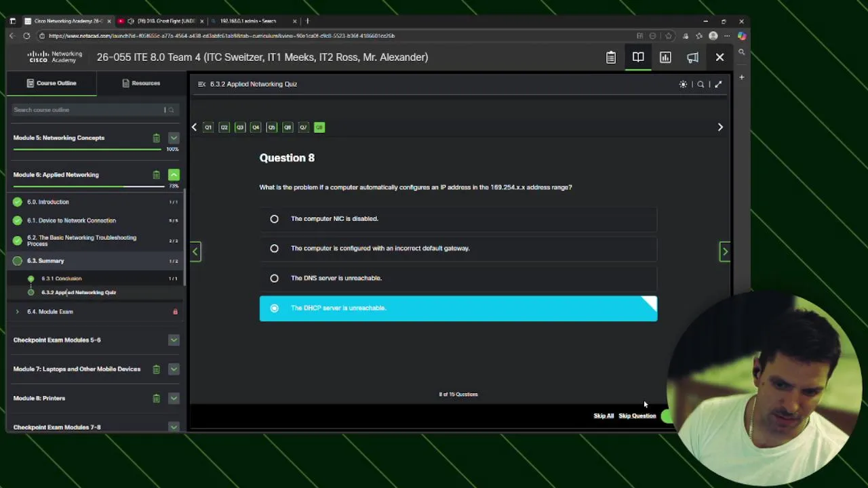Open 6.1. Device to Network Connection
The height and width of the screenshot is (488, 868).
click(x=95, y=220)
